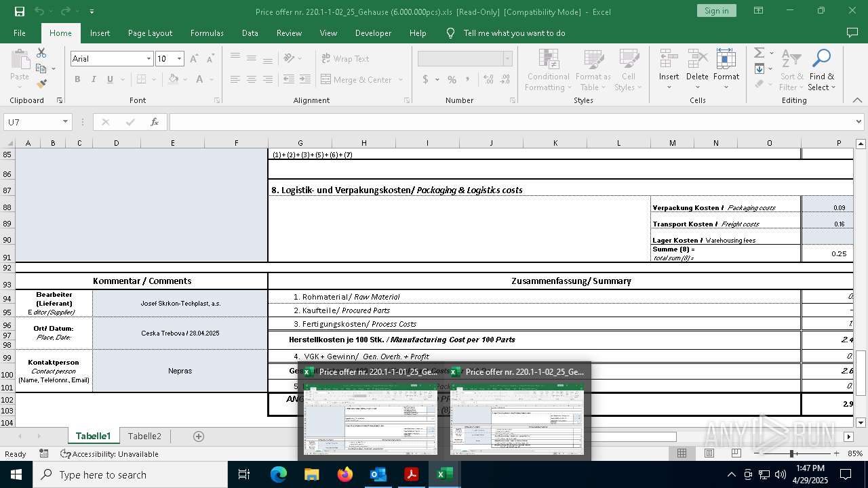Image resolution: width=868 pixels, height=488 pixels.
Task: Open Cell Styles gallery
Action: (628, 70)
